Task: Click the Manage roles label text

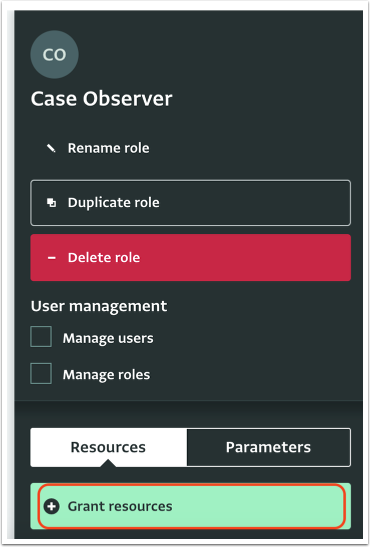Action: (106, 375)
